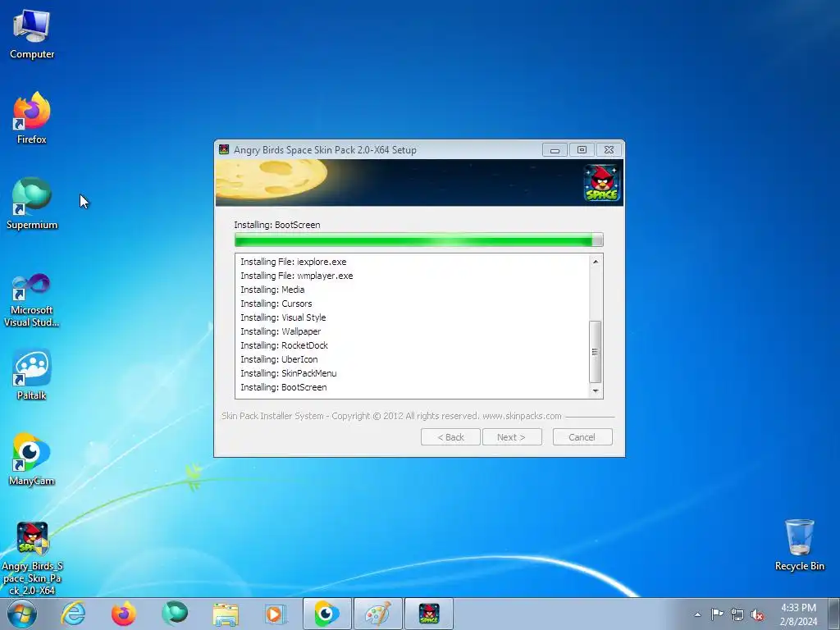Open the Computer desktop icon
This screenshot has width=840, height=630.
[x=32, y=34]
